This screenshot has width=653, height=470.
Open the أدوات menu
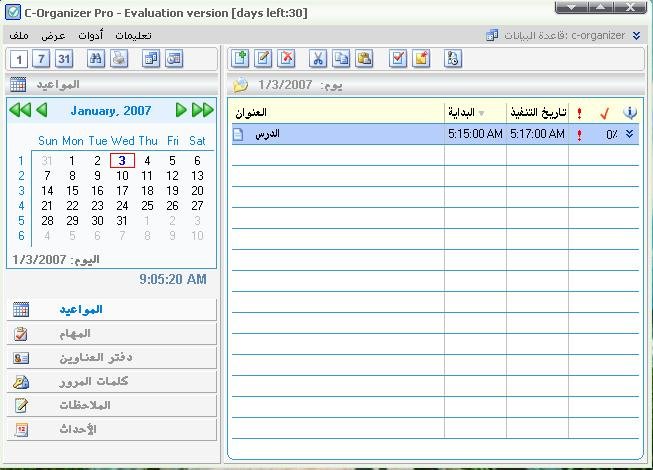89,36
